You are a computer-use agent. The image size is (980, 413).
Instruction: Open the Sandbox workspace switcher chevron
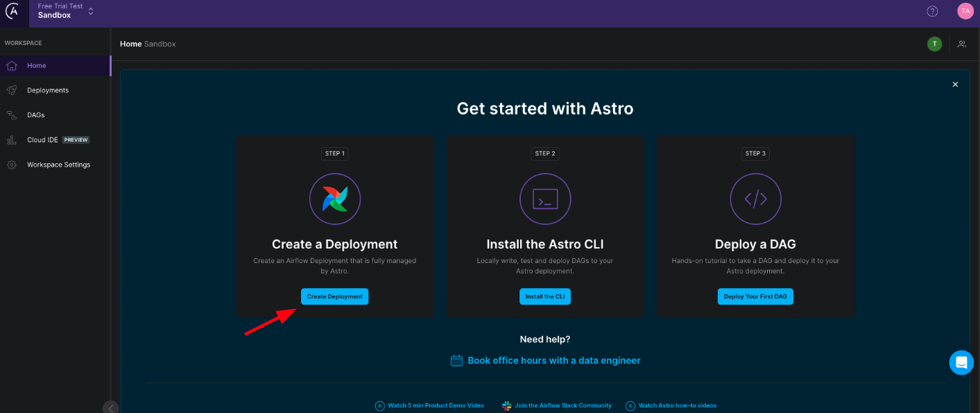pos(90,11)
